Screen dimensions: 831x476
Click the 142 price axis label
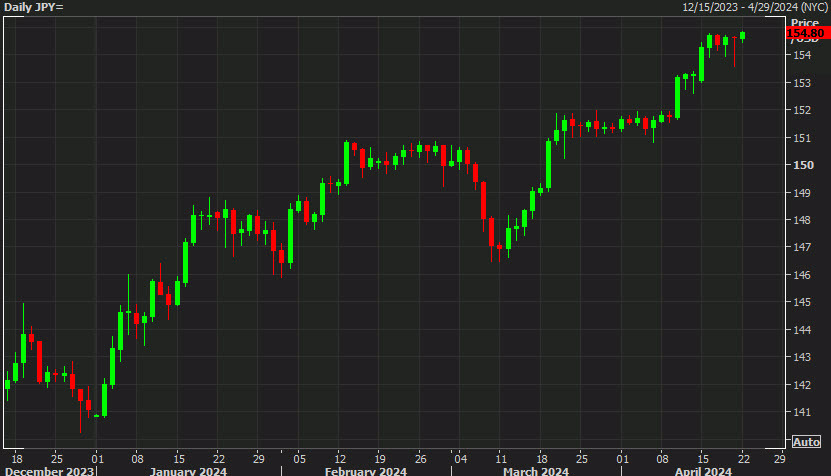802,385
